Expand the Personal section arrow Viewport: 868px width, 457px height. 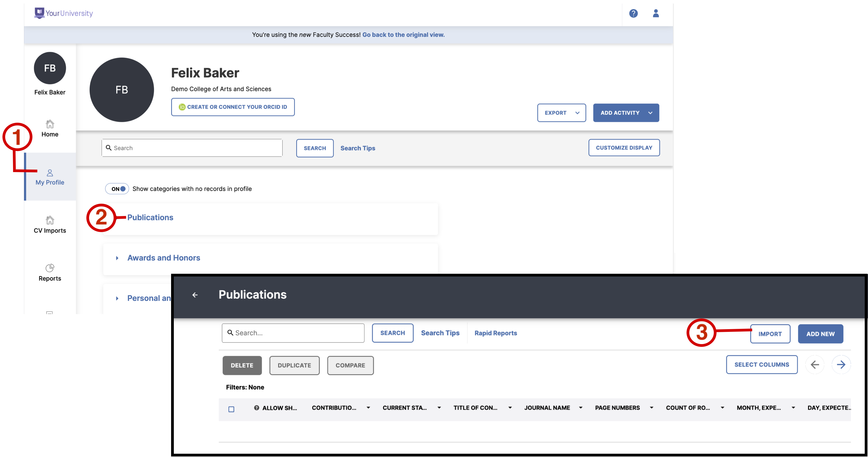pos(117,299)
